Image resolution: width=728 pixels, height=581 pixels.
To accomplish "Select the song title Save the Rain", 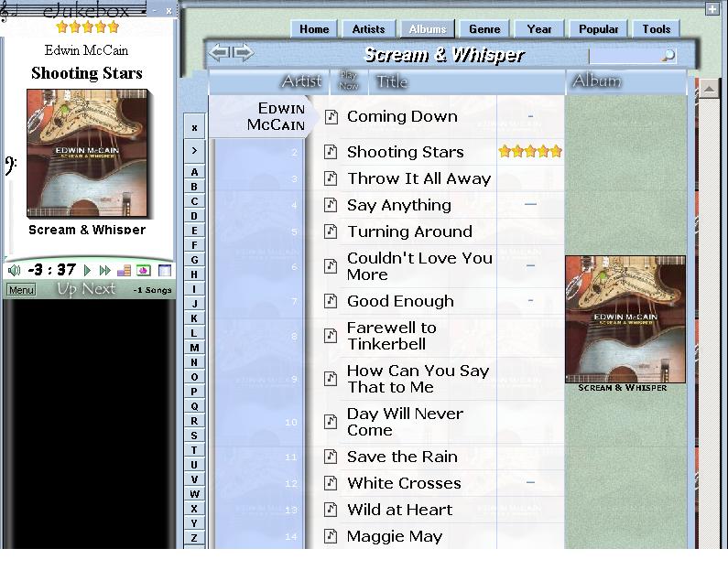I will 402,457.
